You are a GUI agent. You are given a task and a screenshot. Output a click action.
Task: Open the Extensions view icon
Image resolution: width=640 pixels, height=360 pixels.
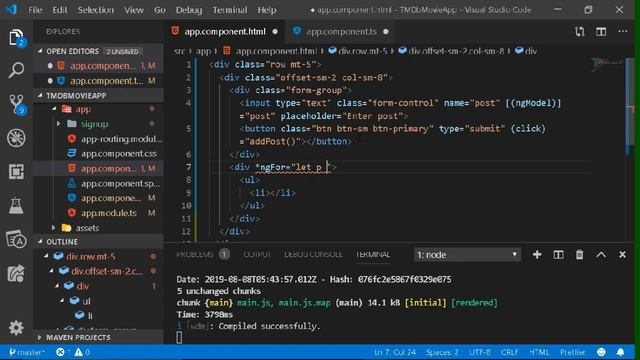[16, 171]
